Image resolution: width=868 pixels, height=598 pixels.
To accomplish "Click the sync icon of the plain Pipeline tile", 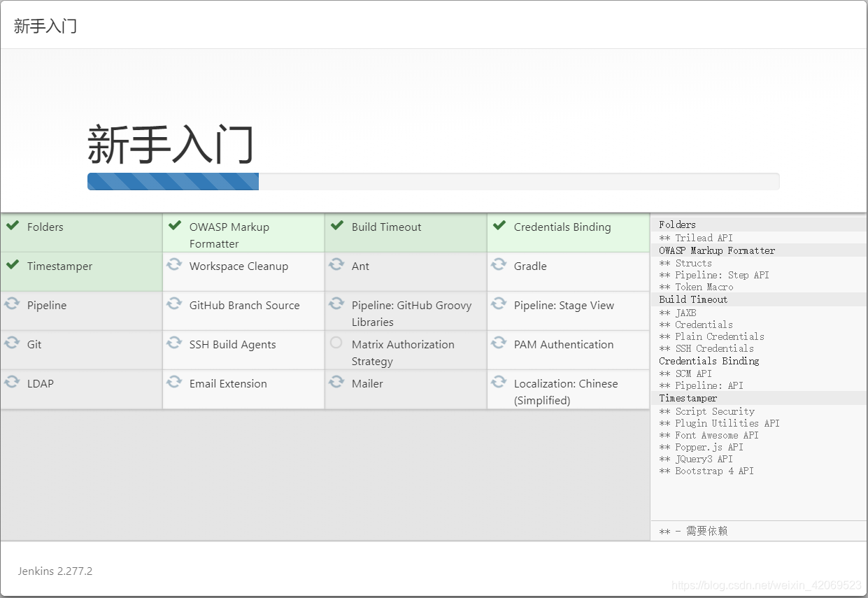I will click(12, 304).
